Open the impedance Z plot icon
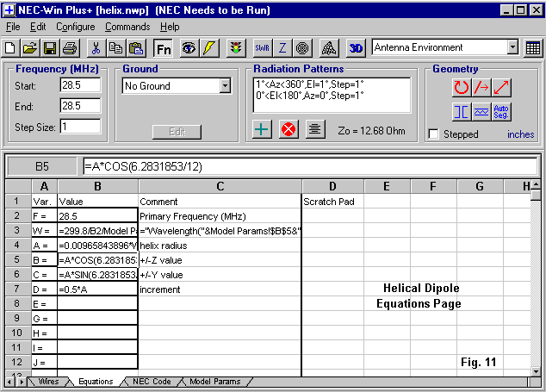Viewport: 546px width, 392px height. tap(282, 47)
